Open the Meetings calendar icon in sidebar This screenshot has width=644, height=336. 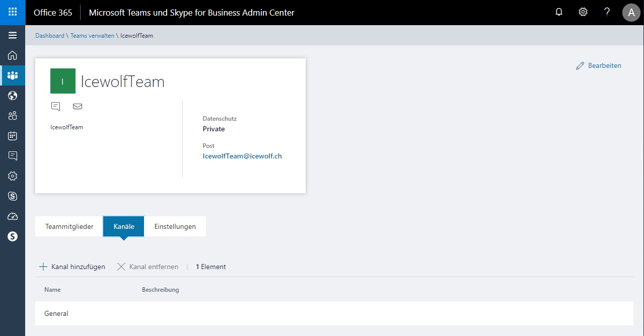tap(13, 136)
